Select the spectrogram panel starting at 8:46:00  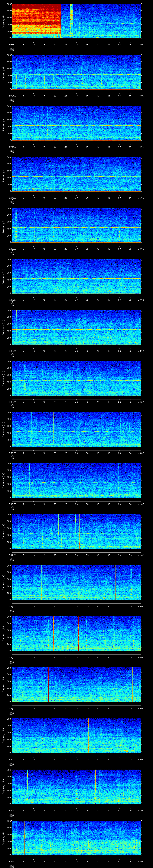(76, 787)
